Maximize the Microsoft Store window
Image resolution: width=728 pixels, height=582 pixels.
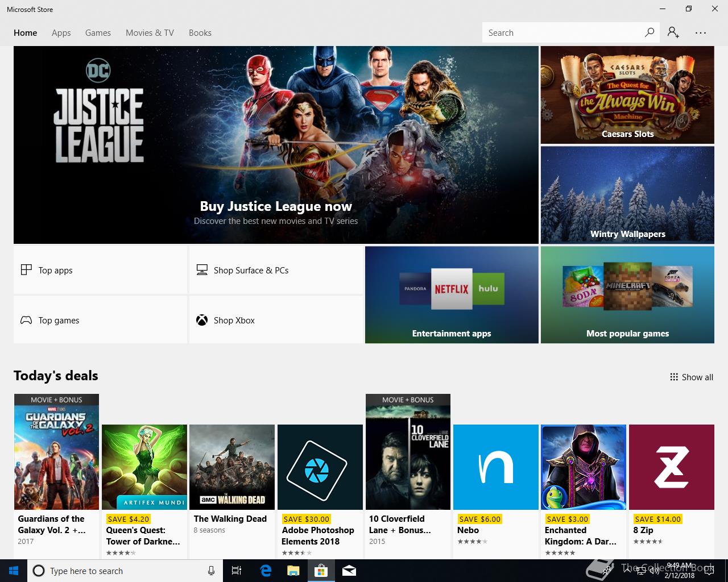click(689, 9)
